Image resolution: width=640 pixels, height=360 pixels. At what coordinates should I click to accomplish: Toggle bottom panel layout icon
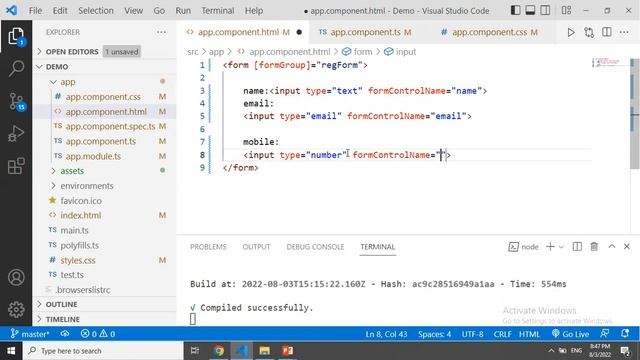coord(530,11)
